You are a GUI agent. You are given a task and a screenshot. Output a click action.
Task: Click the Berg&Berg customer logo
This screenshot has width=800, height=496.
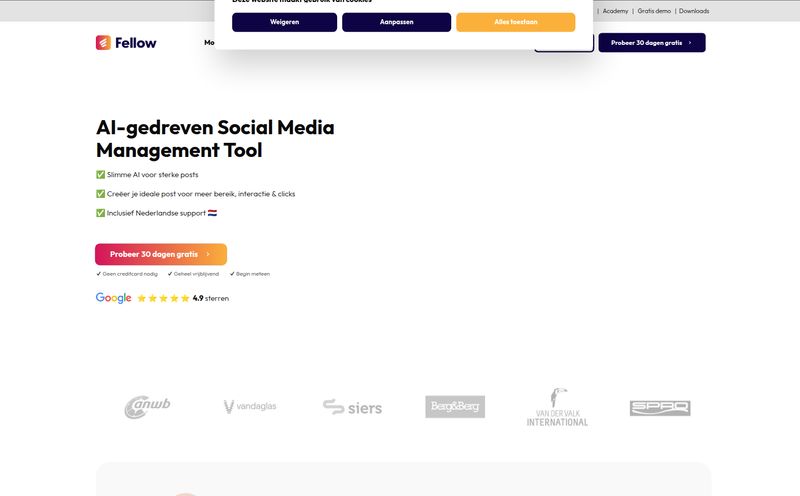[455, 407]
